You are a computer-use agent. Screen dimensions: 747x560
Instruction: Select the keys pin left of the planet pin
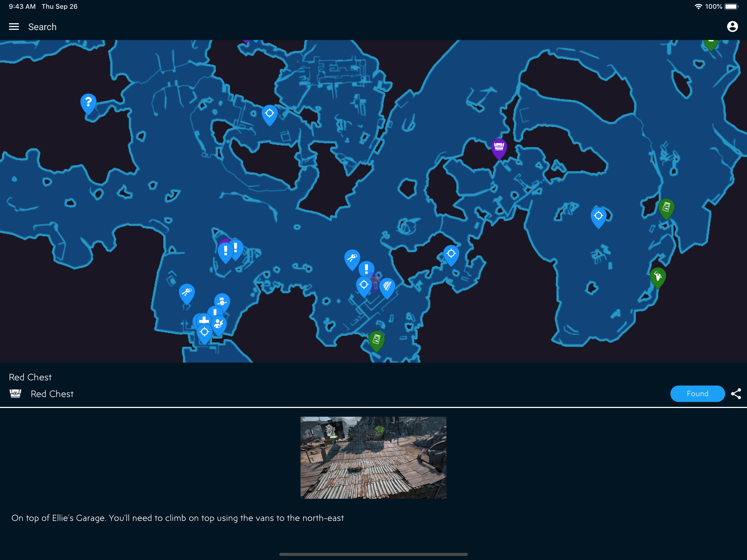(187, 294)
